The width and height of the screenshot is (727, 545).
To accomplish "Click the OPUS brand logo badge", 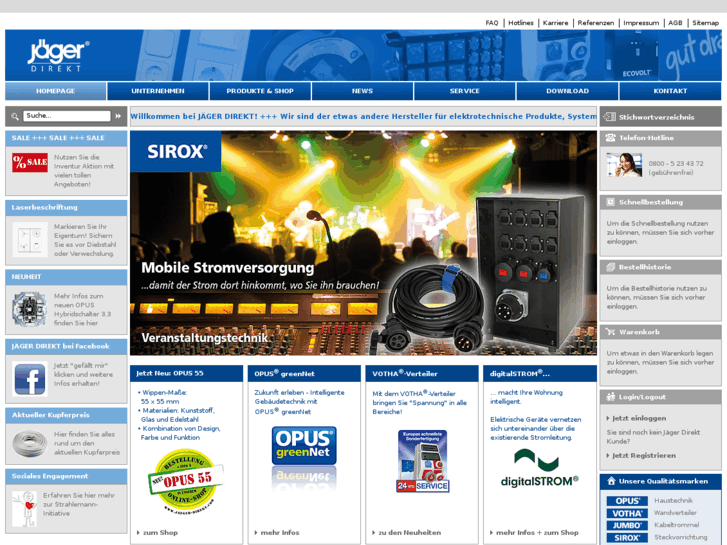I will coord(627,501).
